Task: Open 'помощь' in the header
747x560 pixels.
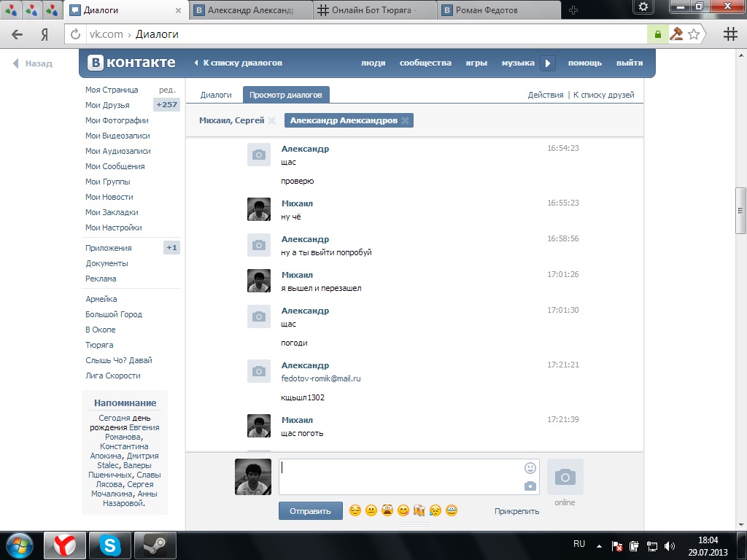Action: tap(585, 63)
